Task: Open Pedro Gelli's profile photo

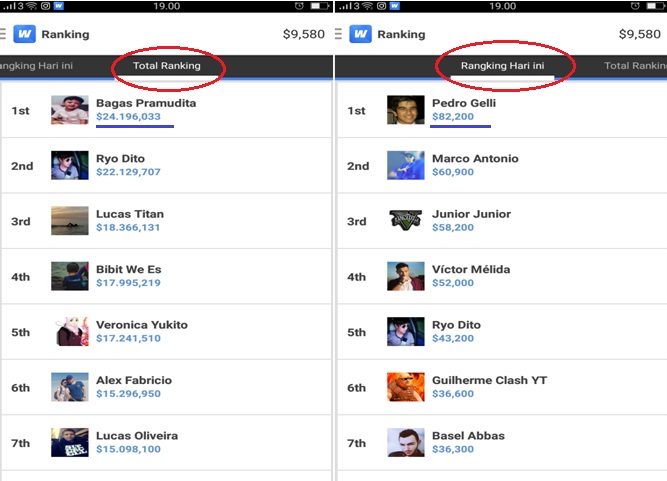Action: pos(405,110)
